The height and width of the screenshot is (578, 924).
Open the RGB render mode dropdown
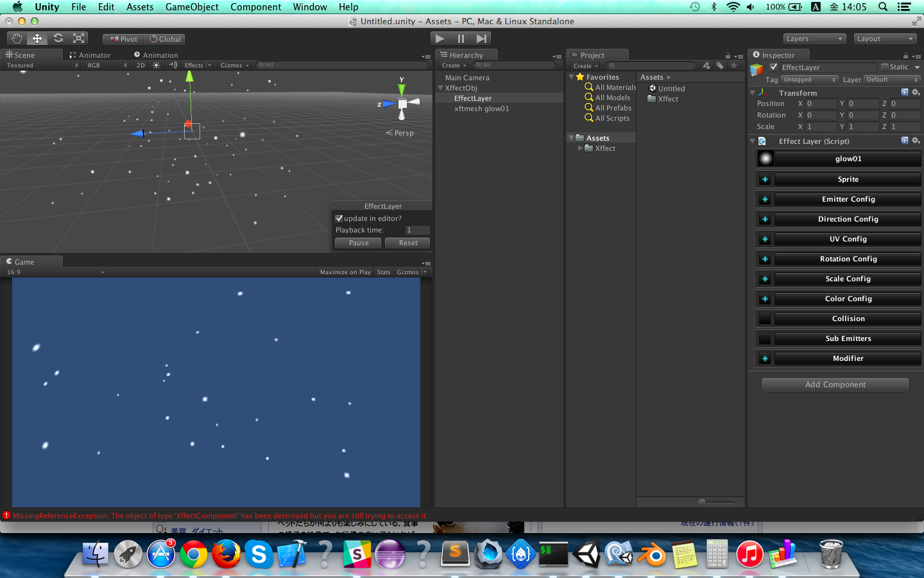107,65
